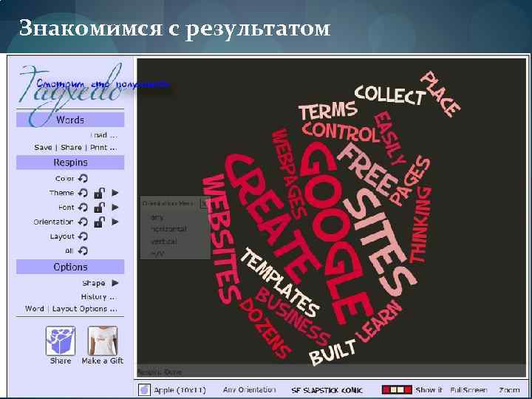Respin the Theme setting
Screen dimensions: 532x399
tap(83, 193)
